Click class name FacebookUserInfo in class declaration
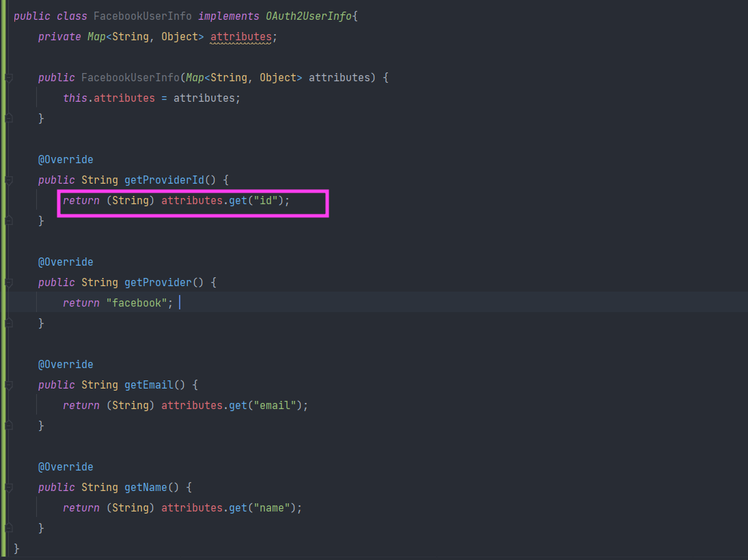The height and width of the screenshot is (560, 748). pyautogui.click(x=143, y=16)
